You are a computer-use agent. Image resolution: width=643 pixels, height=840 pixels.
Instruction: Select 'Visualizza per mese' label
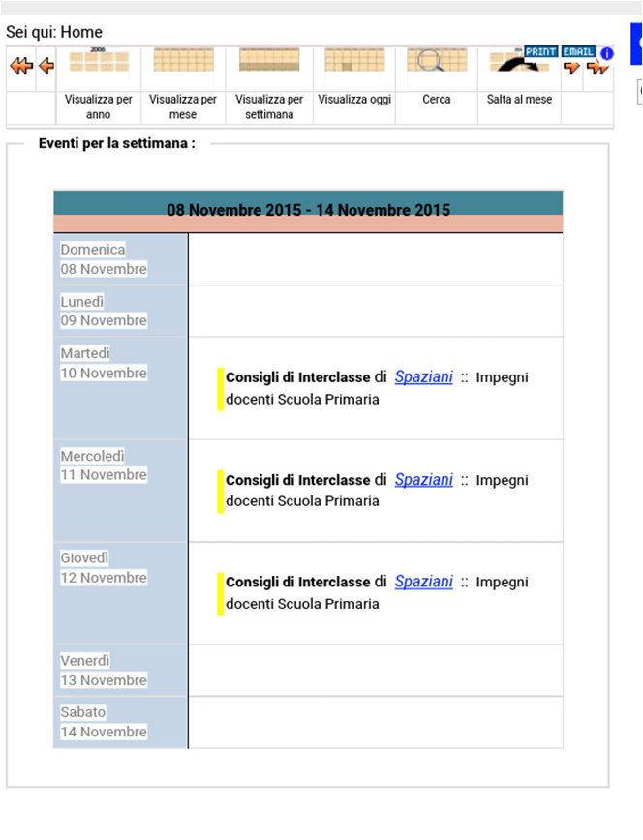pyautogui.click(x=183, y=106)
